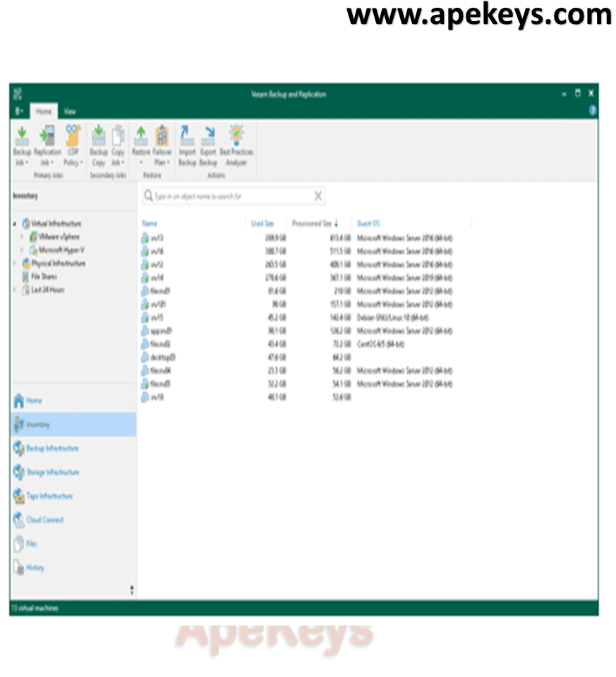Click the CentOS 4/5 guest OS cell
The width and height of the screenshot is (616, 677).
coord(380,344)
